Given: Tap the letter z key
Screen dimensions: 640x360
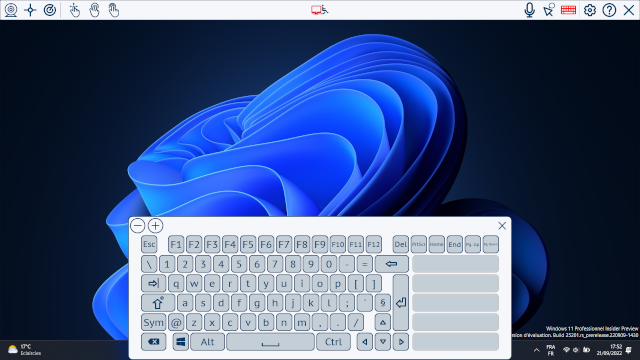Looking at the screenshot, I should [x=194, y=322].
